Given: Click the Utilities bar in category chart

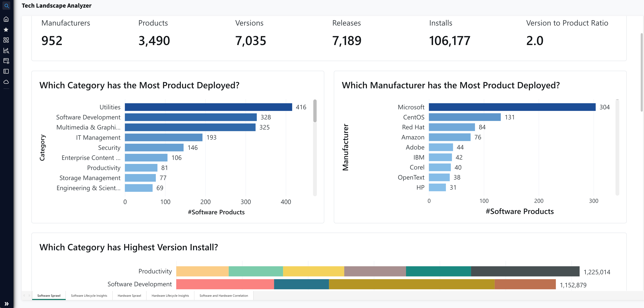Looking at the screenshot, I should coord(208,107).
